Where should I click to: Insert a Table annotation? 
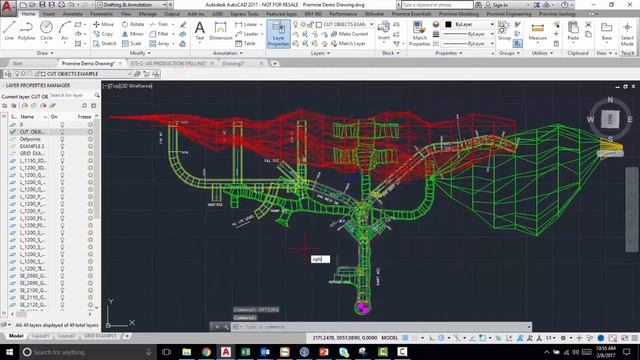(x=245, y=43)
